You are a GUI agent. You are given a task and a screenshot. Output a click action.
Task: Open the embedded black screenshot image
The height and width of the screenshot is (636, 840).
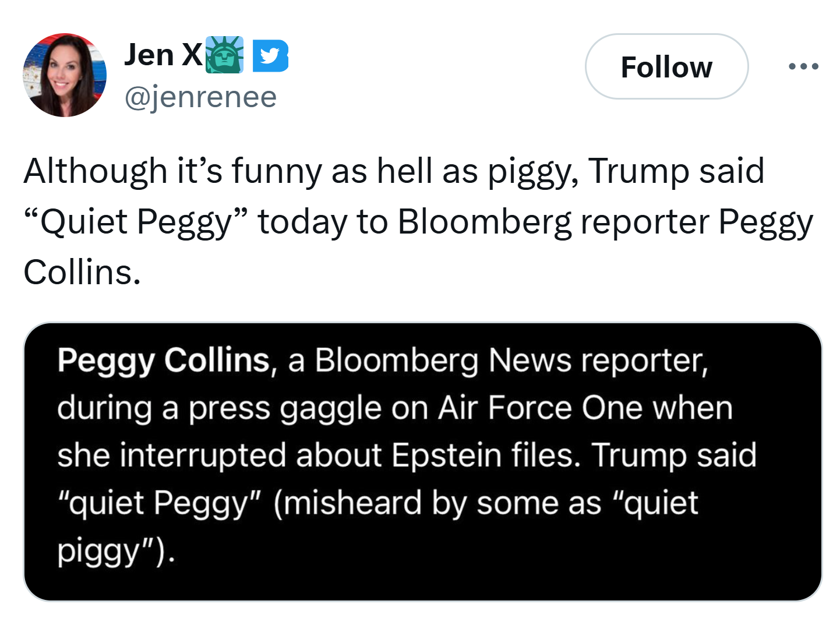(422, 461)
